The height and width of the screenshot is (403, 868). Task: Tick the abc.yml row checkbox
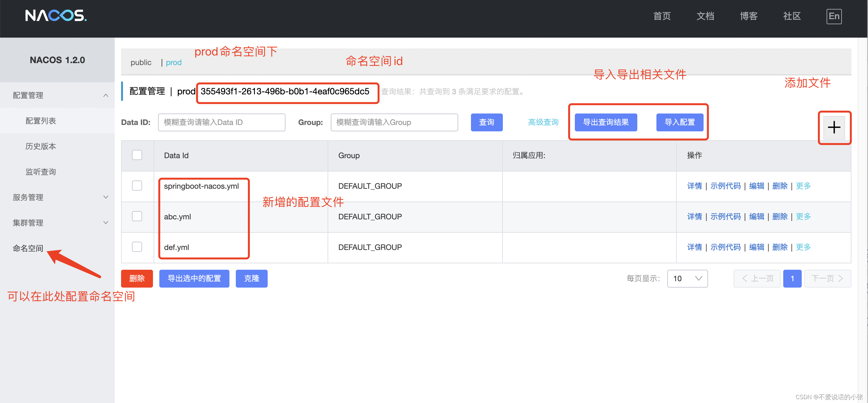click(x=137, y=216)
